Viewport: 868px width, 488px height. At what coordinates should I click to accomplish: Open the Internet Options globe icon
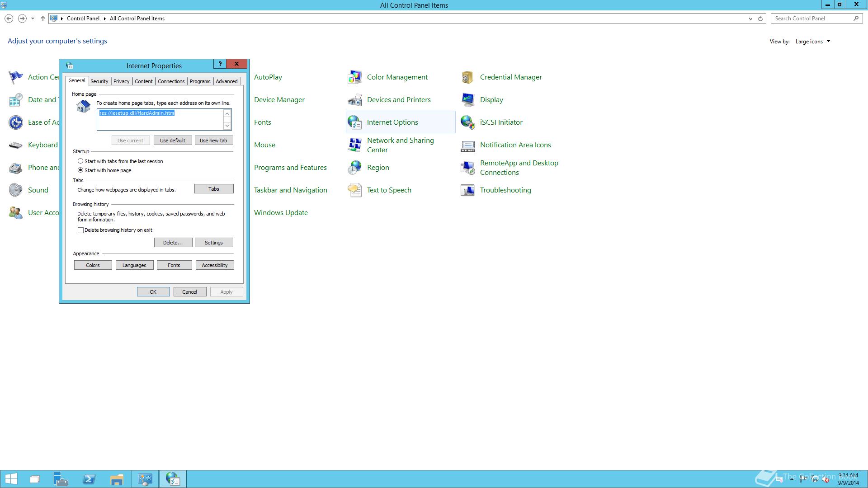pos(355,122)
